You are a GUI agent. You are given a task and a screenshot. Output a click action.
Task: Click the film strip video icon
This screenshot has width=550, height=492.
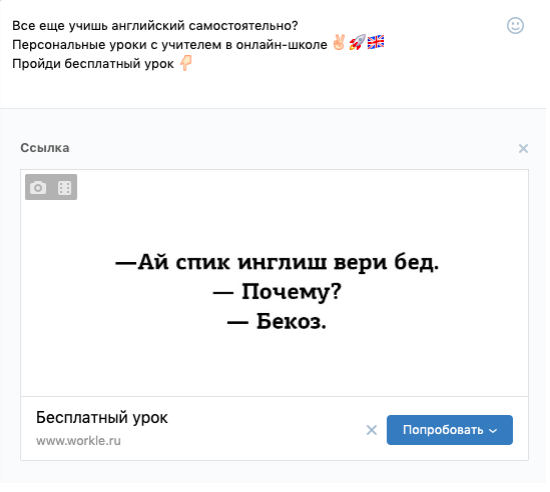pos(64,188)
